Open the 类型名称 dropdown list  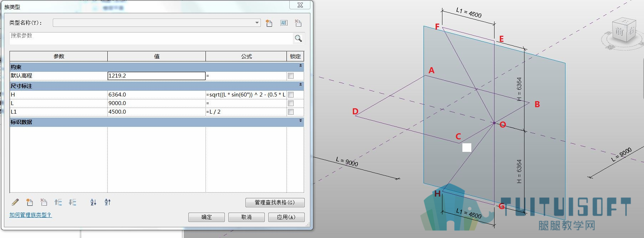[x=257, y=23]
